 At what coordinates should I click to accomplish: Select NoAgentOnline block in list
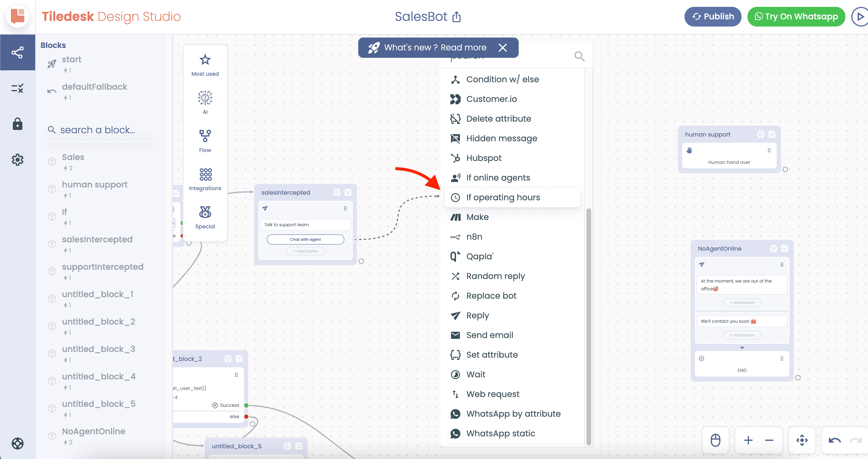[x=100, y=436]
